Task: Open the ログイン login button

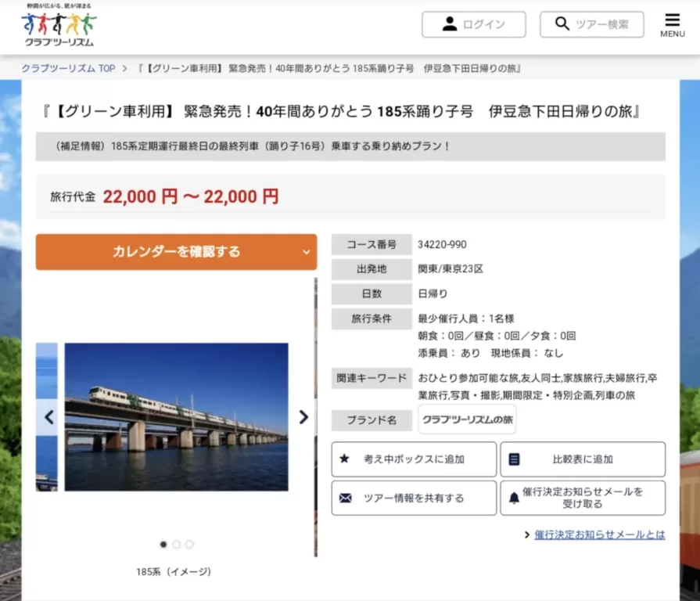Action: click(474, 24)
